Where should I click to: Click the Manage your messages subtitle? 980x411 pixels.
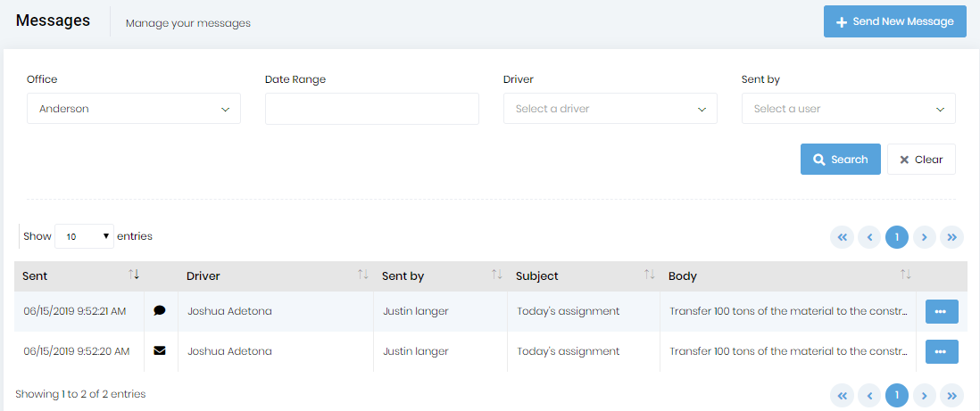[x=188, y=24]
